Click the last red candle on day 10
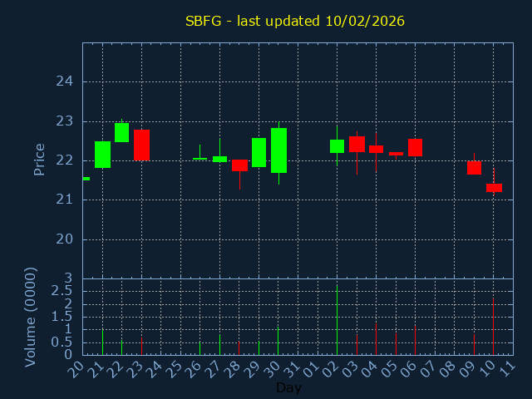Screen dimensions: 532x399 coord(494,188)
